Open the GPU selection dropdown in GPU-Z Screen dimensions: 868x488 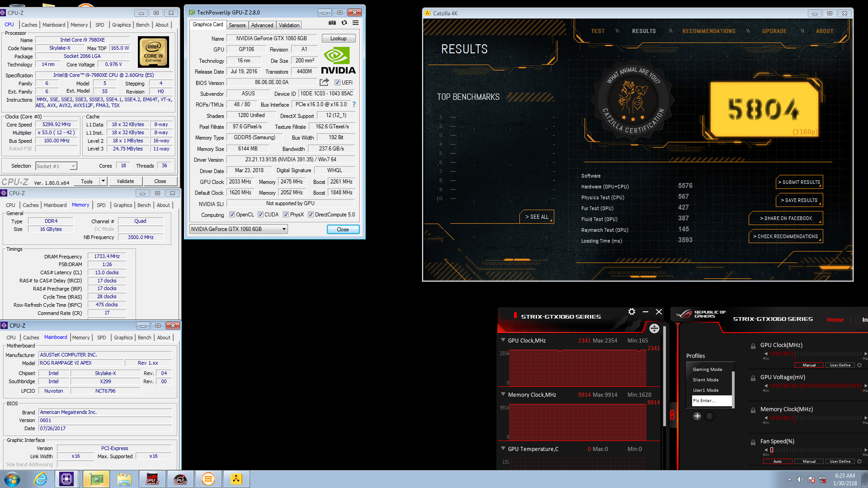click(238, 229)
